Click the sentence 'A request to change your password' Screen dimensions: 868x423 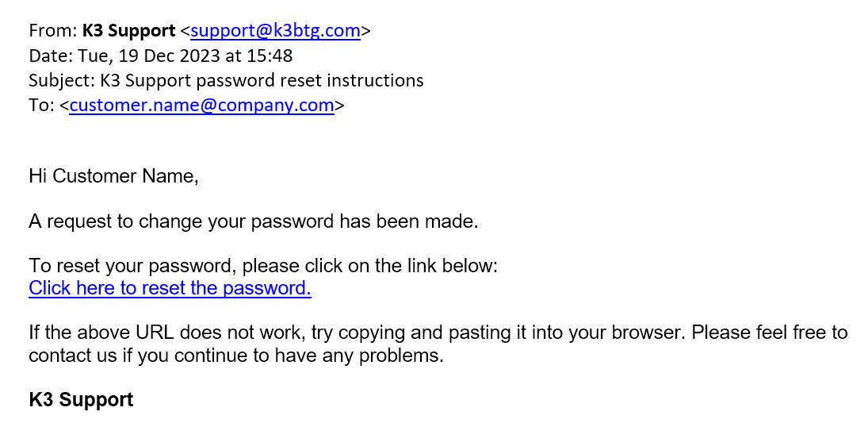click(x=182, y=221)
